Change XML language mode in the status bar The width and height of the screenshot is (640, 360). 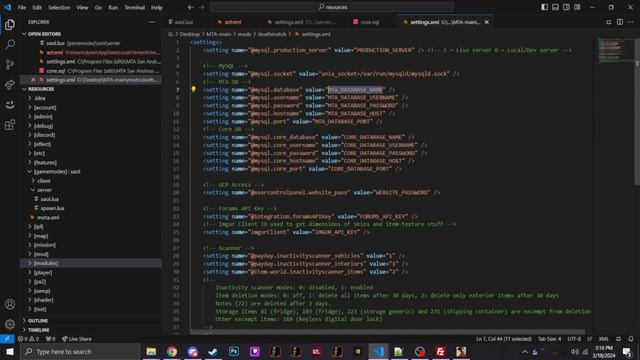[x=603, y=339]
